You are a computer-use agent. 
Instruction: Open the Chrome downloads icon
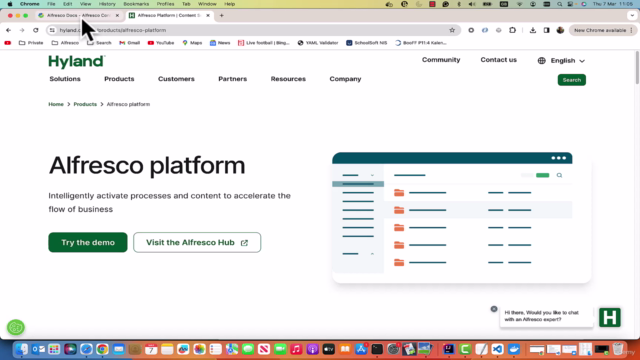click(x=533, y=30)
